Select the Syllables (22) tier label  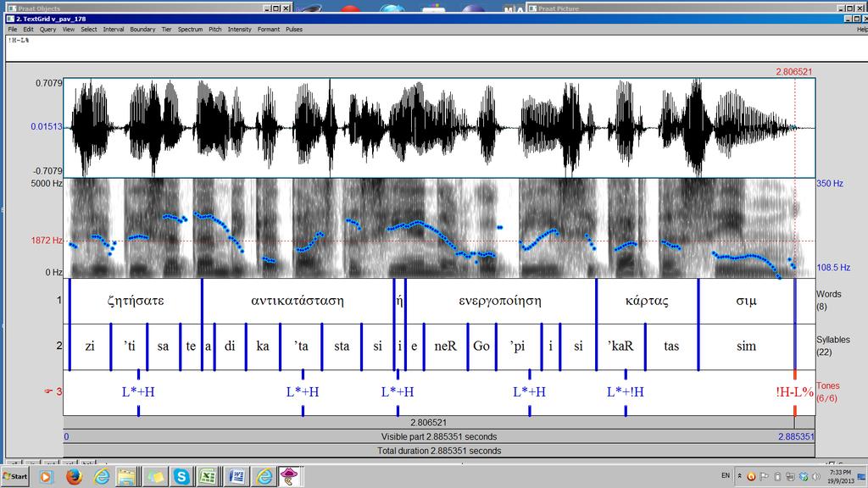point(833,346)
